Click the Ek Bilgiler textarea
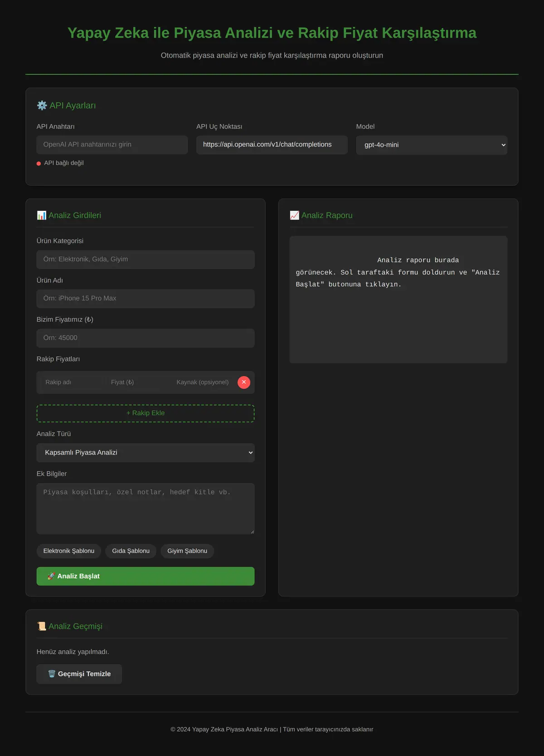 (146, 509)
